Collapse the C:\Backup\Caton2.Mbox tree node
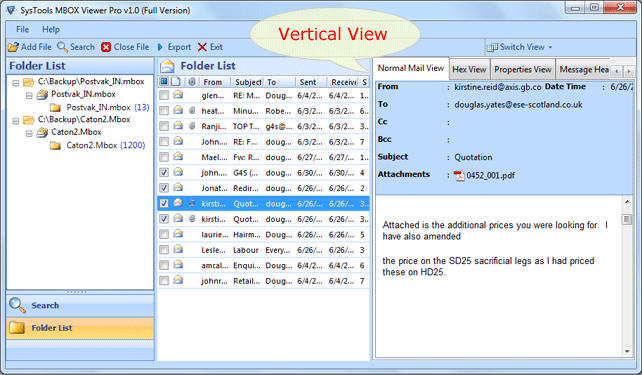Image resolution: width=642 pixels, height=375 pixels. point(16,121)
